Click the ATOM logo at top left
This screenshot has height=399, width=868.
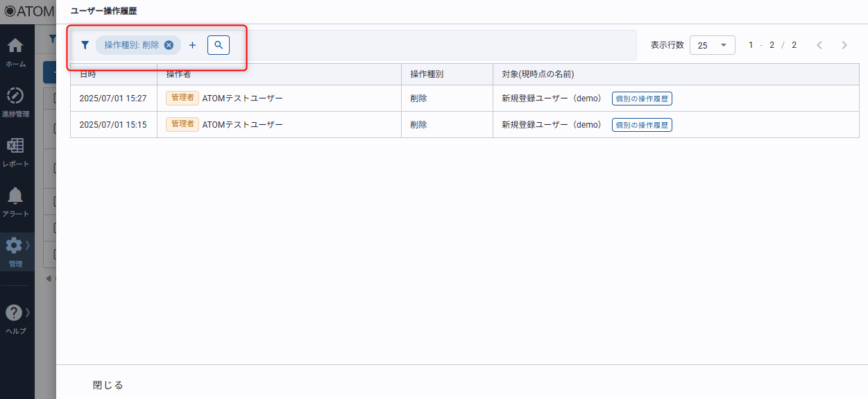(28, 11)
